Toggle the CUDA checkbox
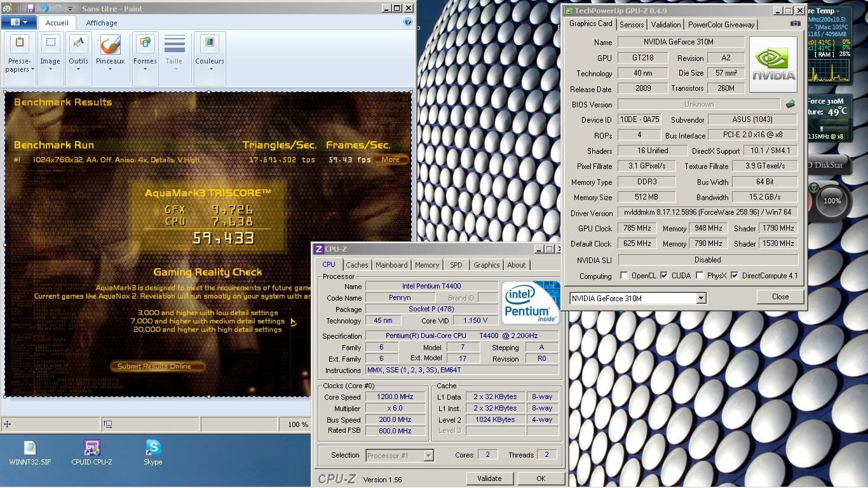This screenshot has height=488, width=868. [664, 276]
